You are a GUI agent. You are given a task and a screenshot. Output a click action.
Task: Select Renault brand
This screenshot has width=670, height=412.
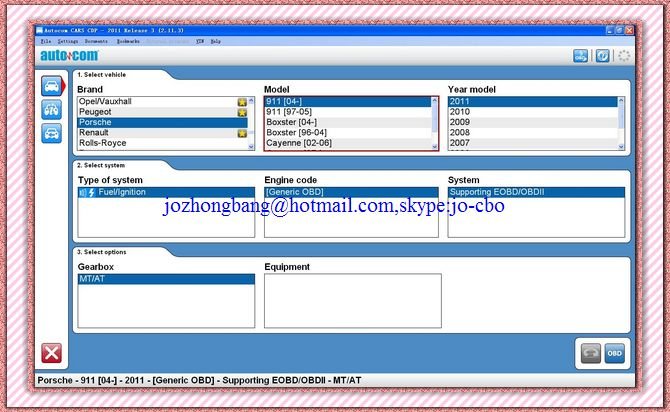click(162, 132)
